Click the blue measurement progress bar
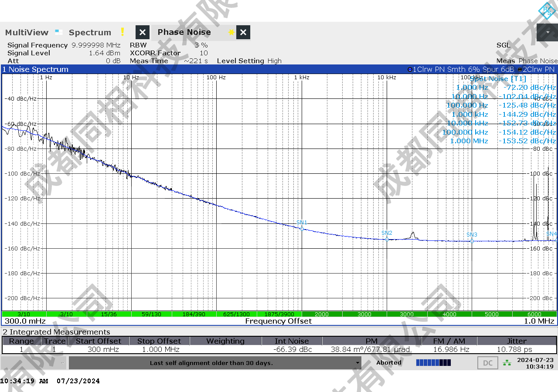558x392 pixels. [433, 363]
